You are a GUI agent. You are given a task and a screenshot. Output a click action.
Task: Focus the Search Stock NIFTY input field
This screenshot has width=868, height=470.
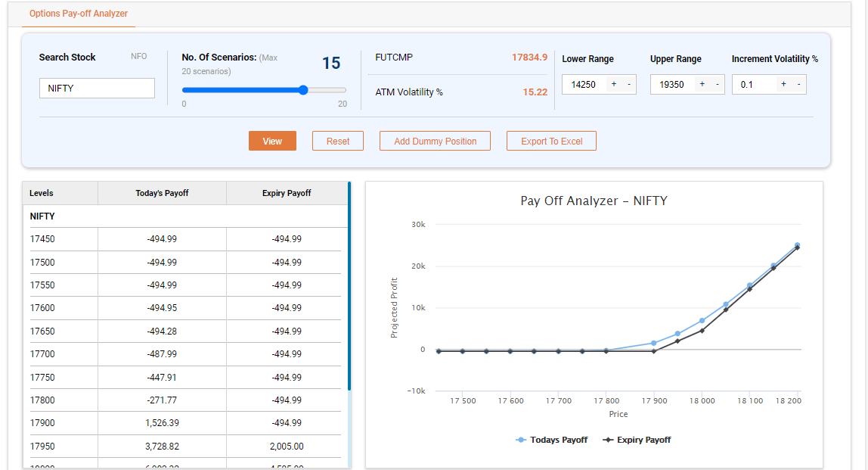pyautogui.click(x=97, y=89)
